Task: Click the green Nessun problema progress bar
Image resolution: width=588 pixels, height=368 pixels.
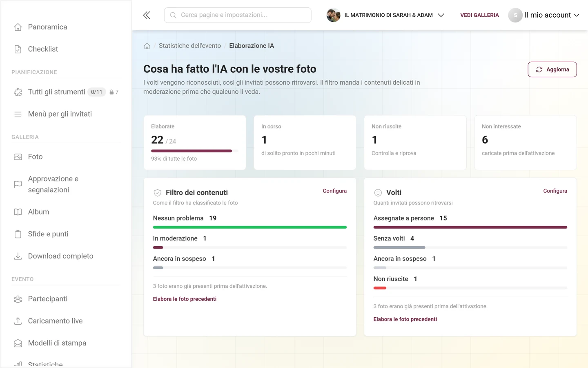Action: 250,227
